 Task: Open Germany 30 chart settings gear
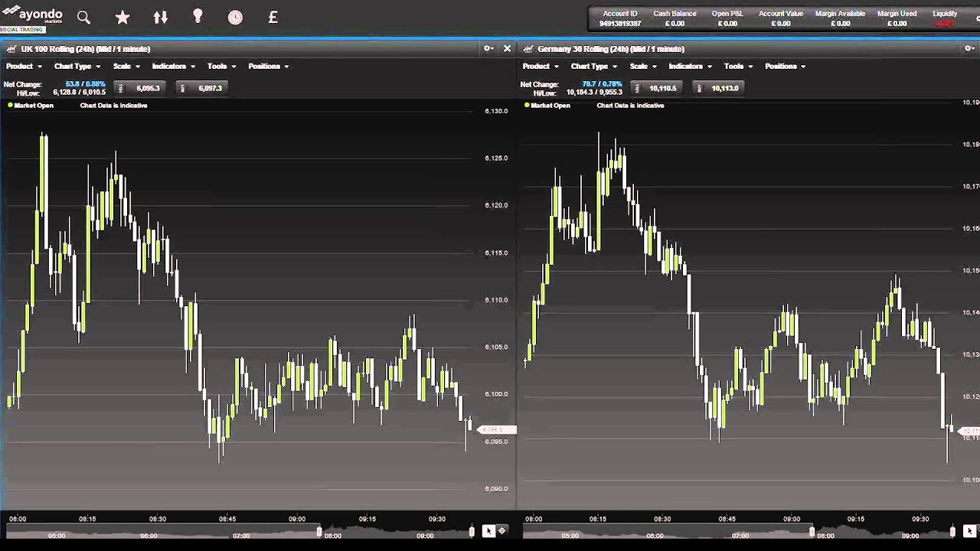coord(969,48)
